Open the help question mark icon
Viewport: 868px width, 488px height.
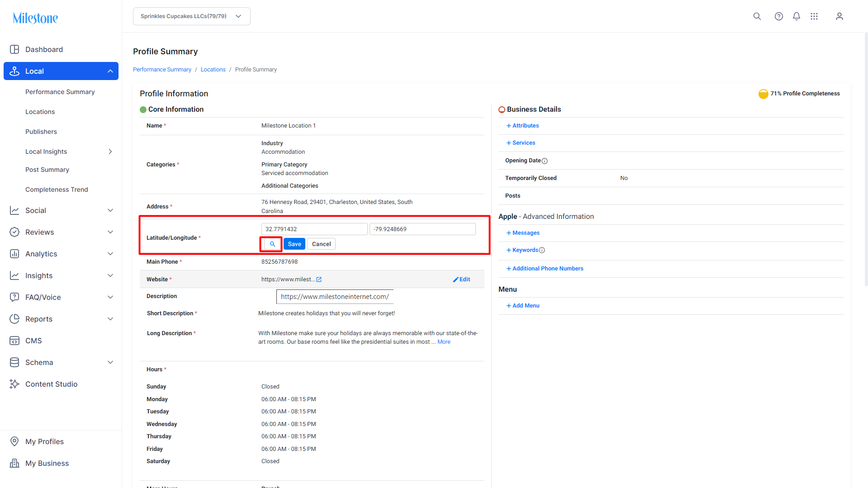[779, 16]
